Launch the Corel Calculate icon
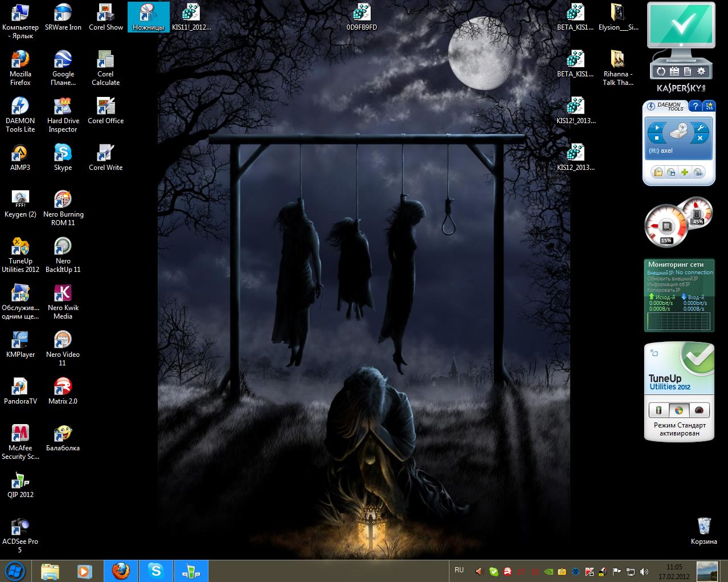This screenshot has width=728, height=582. [106, 68]
